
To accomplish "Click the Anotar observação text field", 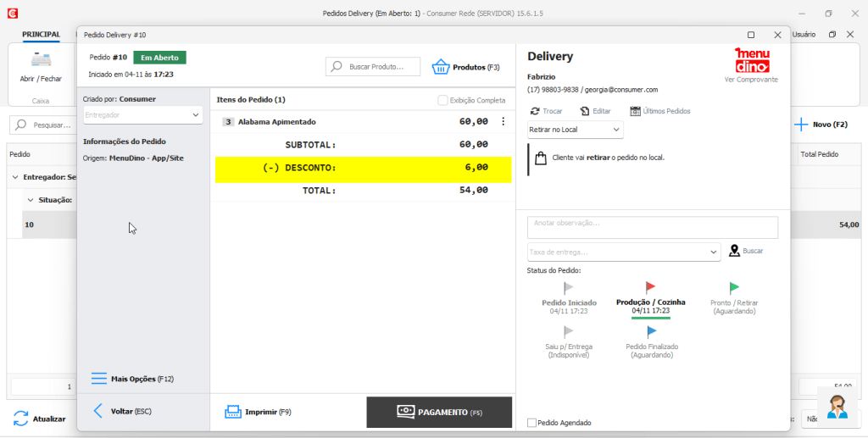I will pyautogui.click(x=652, y=227).
